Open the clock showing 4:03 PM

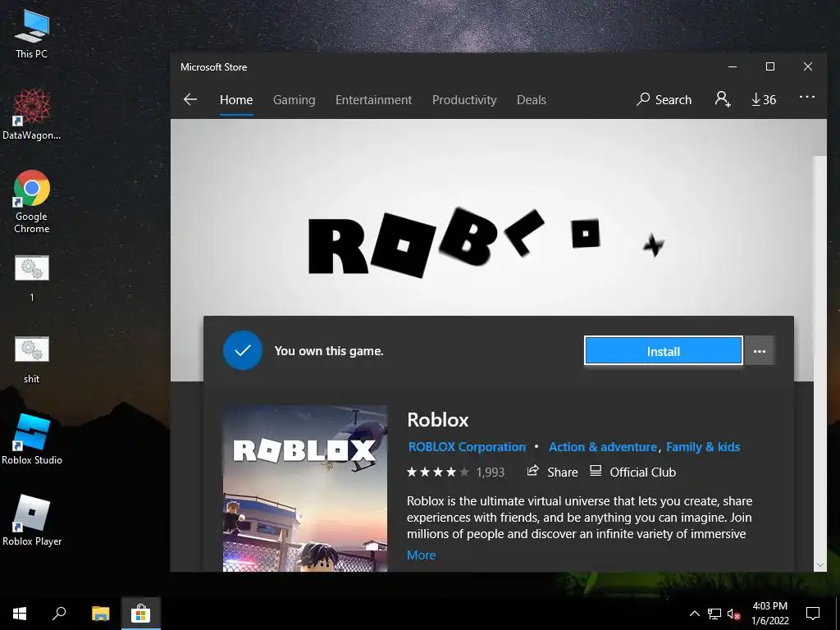770,614
